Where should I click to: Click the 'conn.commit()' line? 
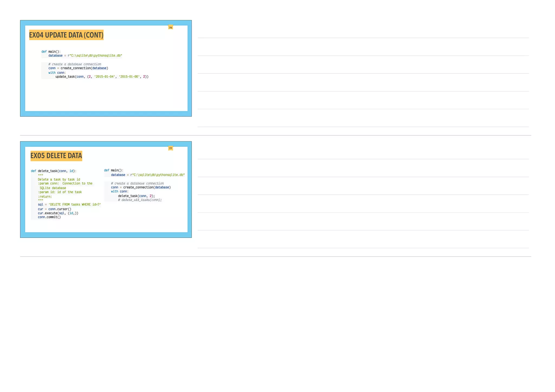tap(49, 217)
